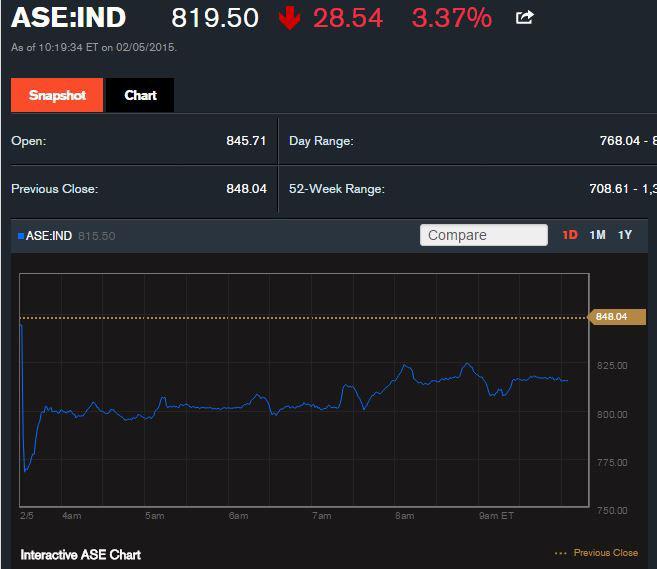This screenshot has width=657, height=569.
Task: Click the 2/5 date axis label
Action: [x=27, y=516]
